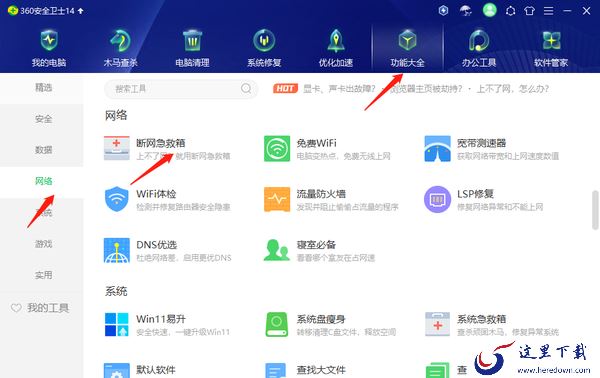Launch the 免费WiFi green icon
600x378 pixels.
[277, 148]
